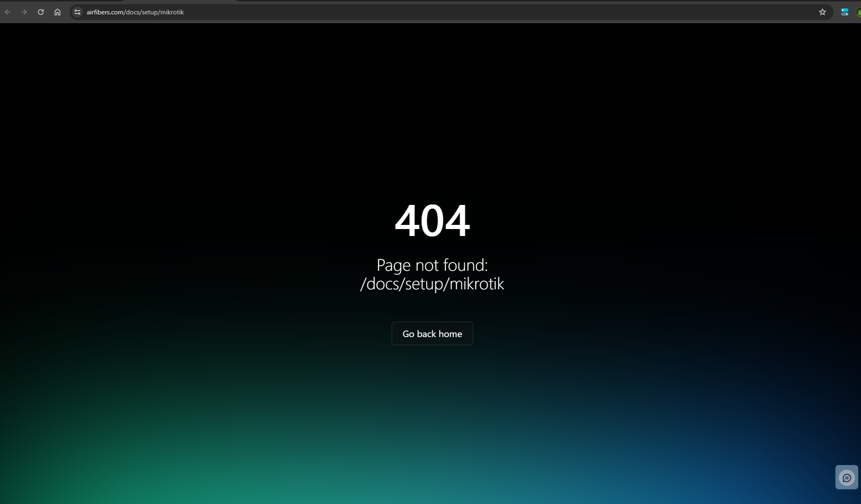Image resolution: width=861 pixels, height=504 pixels.
Task: Click the word home in the Go back home button
Action: click(x=450, y=334)
